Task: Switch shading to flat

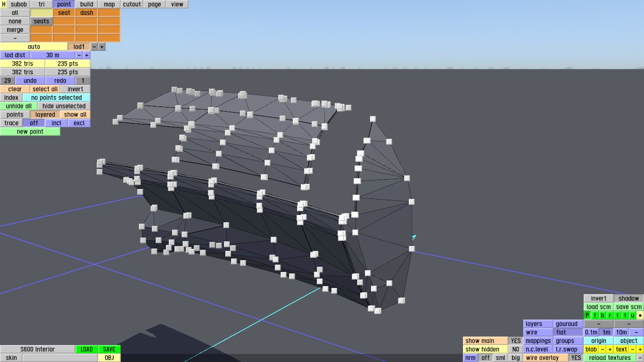Action: point(569,332)
